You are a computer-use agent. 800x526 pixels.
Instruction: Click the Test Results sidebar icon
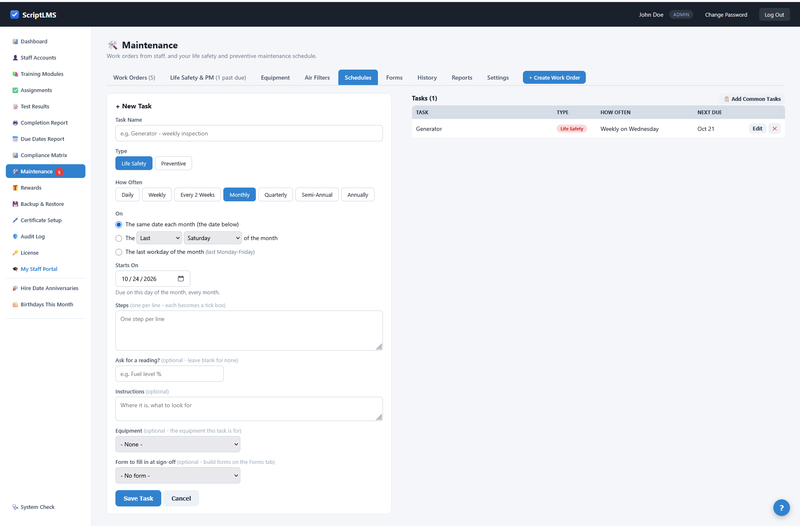[15, 107]
